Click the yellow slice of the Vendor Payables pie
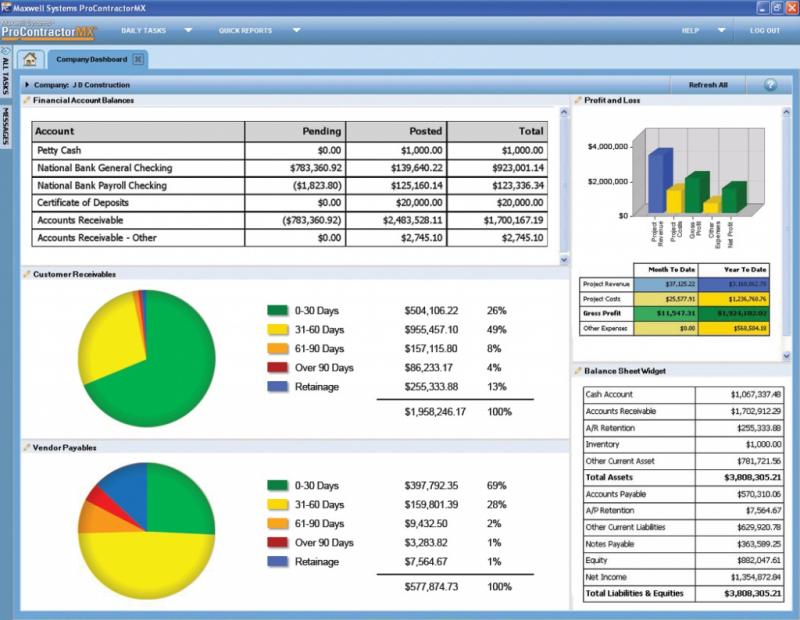 (x=148, y=566)
